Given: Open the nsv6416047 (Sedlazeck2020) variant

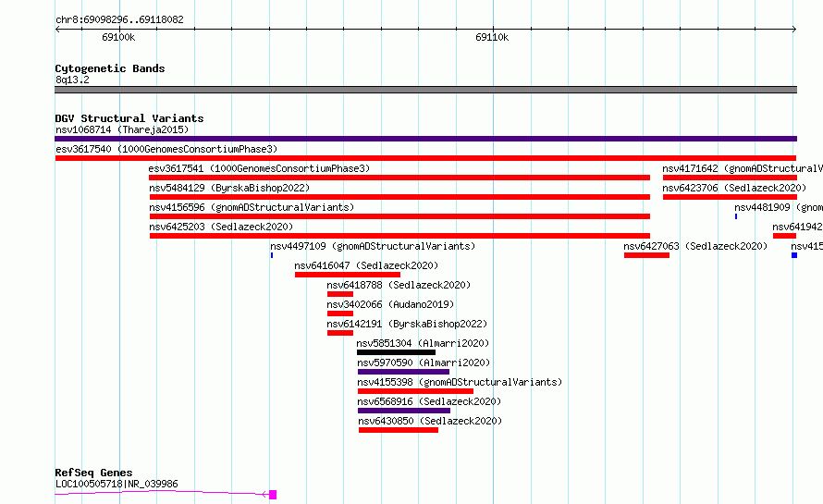Looking at the screenshot, I should coord(366,265).
